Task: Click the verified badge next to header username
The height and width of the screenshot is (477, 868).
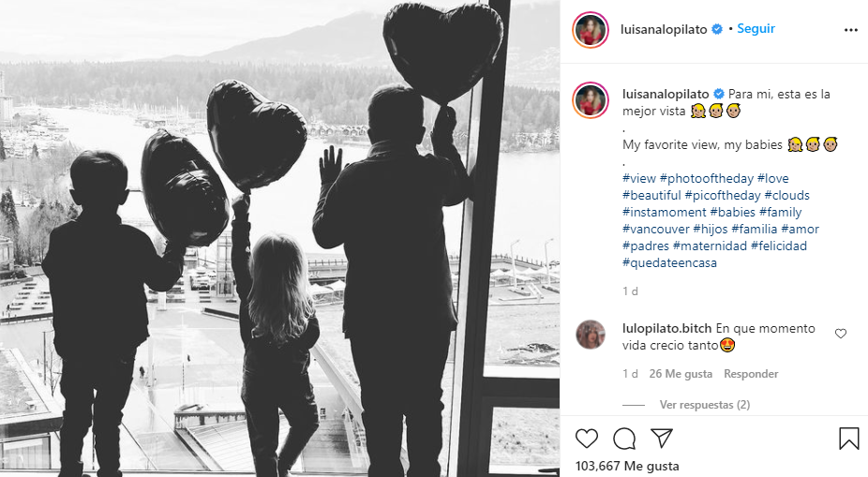Action: point(717,29)
